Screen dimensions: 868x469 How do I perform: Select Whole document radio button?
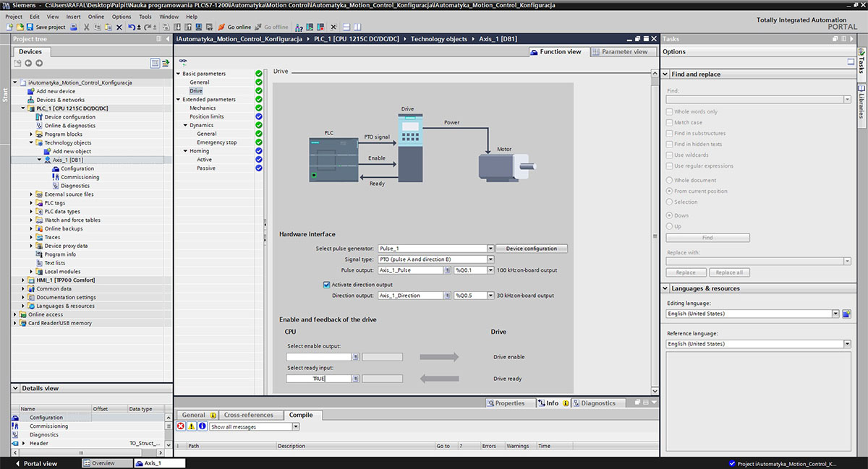pyautogui.click(x=669, y=181)
